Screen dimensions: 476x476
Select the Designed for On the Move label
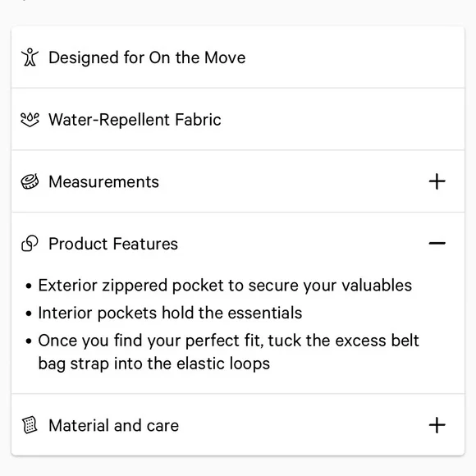[x=147, y=57]
